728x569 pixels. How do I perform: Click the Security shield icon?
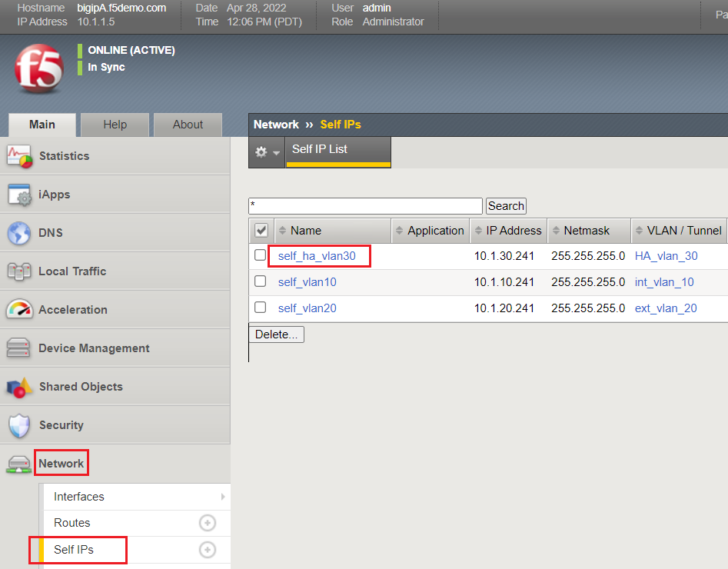click(19, 425)
